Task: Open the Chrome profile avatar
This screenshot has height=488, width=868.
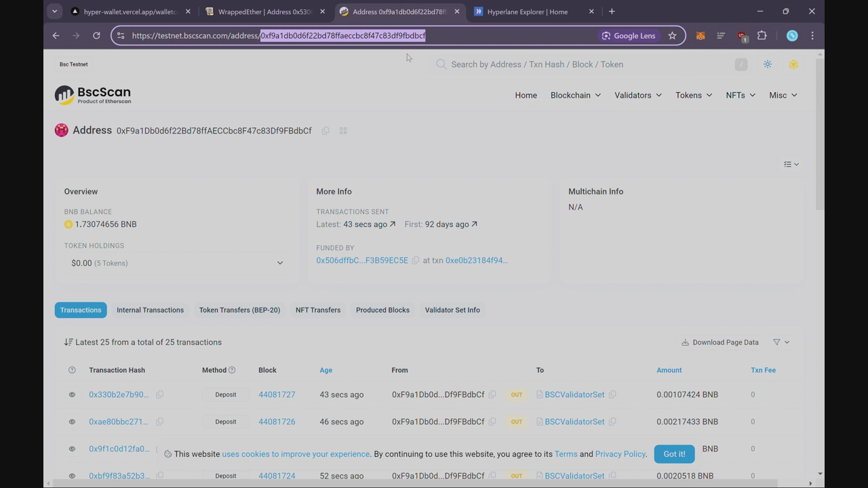Action: (792, 35)
